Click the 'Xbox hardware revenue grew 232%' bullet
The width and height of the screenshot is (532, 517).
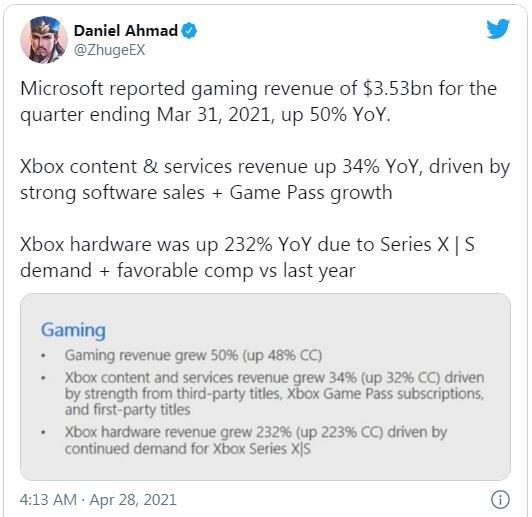click(x=256, y=440)
